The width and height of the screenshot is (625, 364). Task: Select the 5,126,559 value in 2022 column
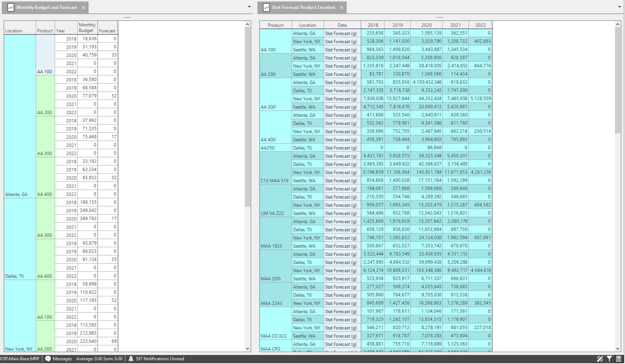pos(480,99)
